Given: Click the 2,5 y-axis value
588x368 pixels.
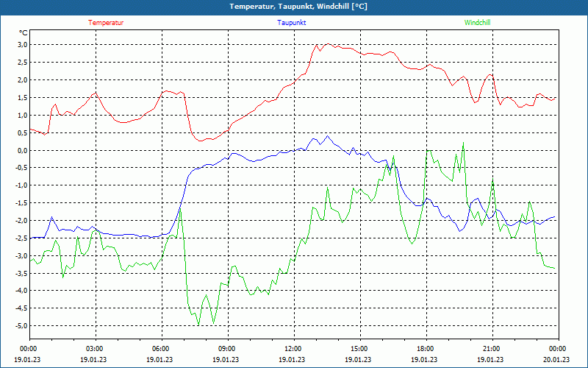Looking at the screenshot, I should [x=23, y=63].
